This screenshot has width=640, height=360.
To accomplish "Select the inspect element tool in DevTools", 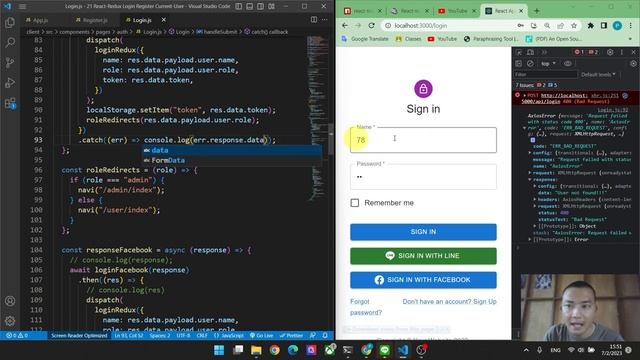I will click(x=519, y=52).
